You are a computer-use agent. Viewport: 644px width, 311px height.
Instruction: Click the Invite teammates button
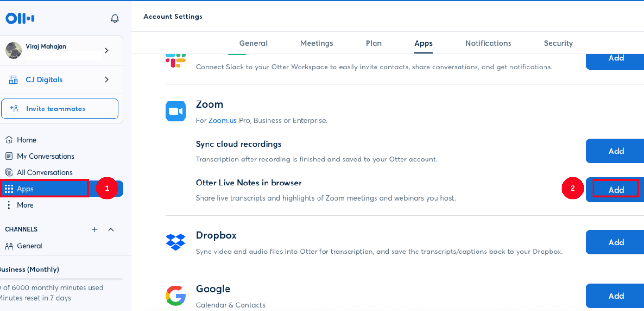(x=60, y=109)
